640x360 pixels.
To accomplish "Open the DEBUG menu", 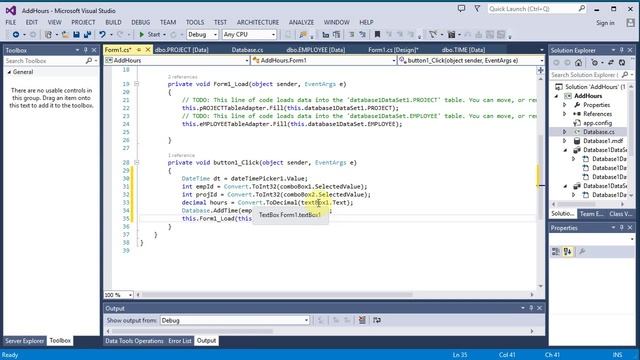I will [140, 22].
